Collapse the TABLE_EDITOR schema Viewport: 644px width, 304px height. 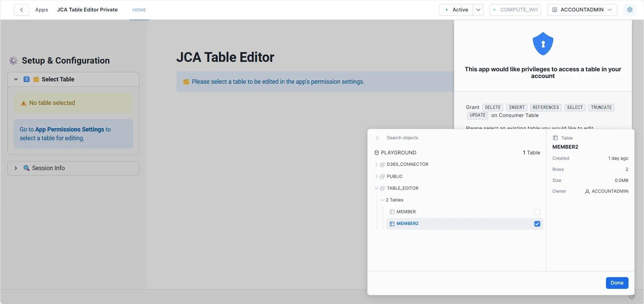click(x=377, y=188)
